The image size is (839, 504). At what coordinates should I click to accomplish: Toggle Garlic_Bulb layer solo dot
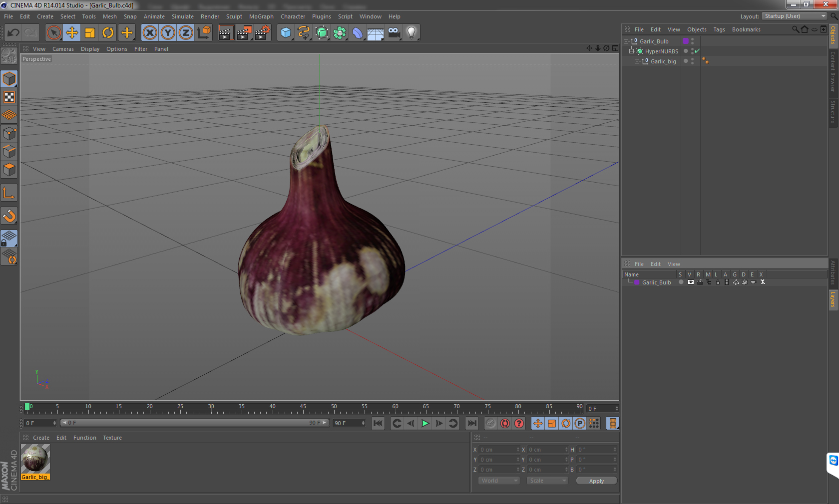[681, 282]
